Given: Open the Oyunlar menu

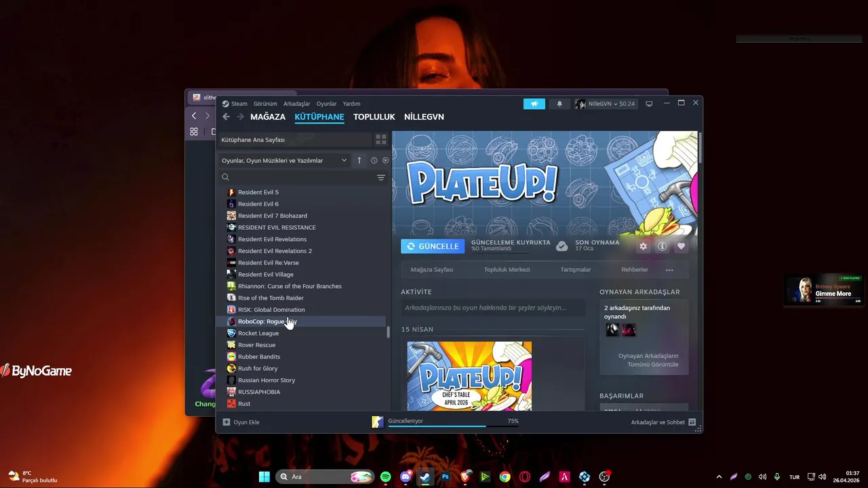Looking at the screenshot, I should pyautogui.click(x=326, y=104).
